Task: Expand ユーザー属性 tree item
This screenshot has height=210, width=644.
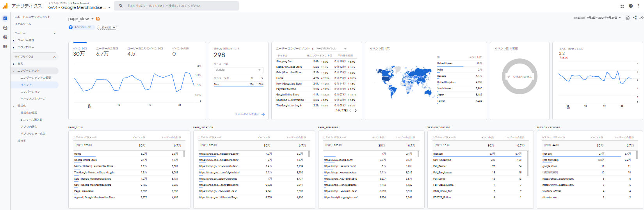Action: tap(14, 41)
